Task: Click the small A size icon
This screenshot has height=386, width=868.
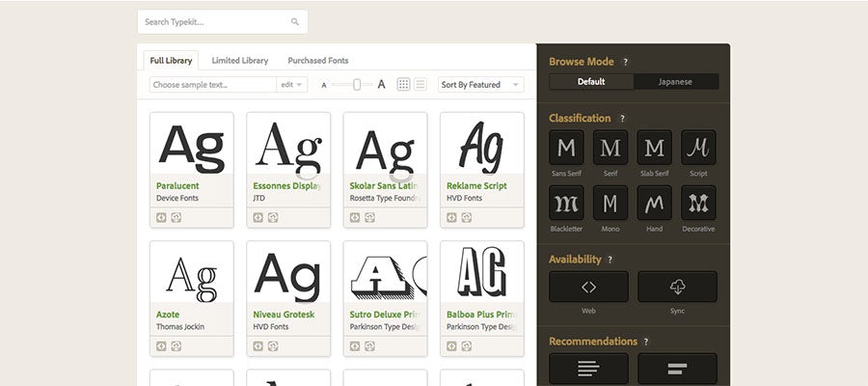Action: [x=324, y=85]
